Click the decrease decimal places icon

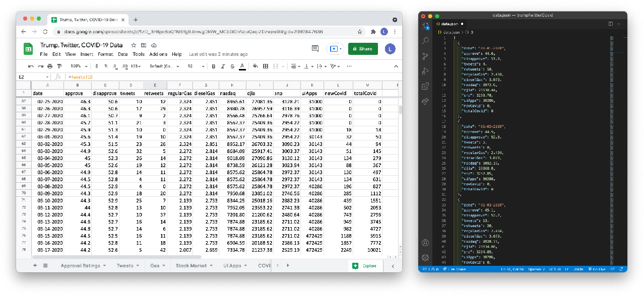click(115, 66)
